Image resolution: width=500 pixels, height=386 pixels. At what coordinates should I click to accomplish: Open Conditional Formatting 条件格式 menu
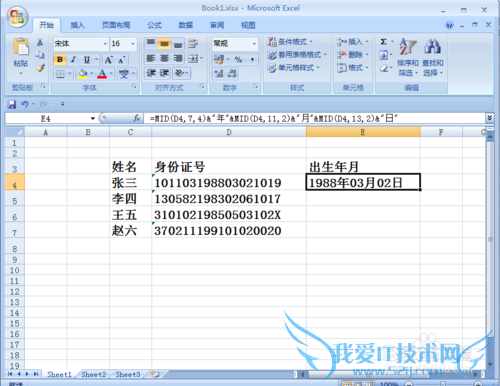(x=290, y=42)
